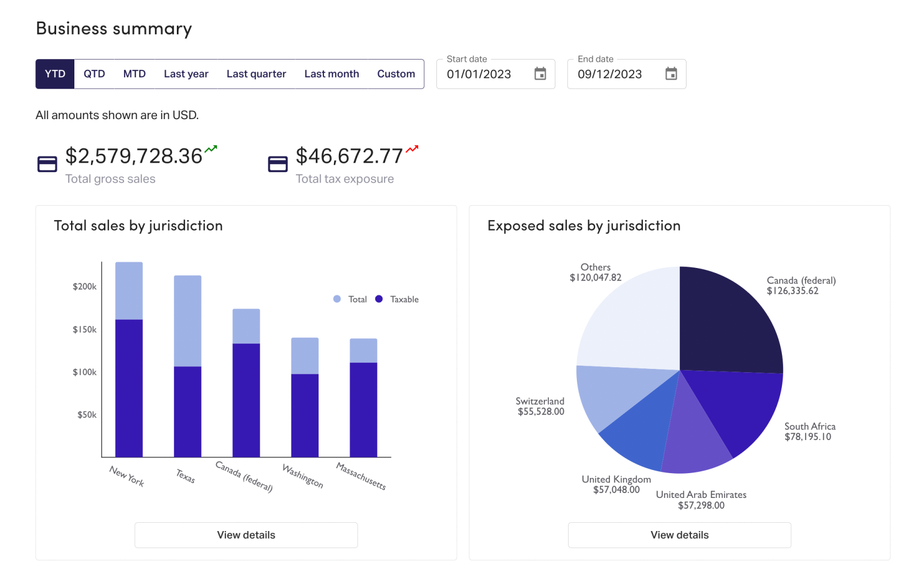Choose the Last quarter period option

(x=256, y=74)
